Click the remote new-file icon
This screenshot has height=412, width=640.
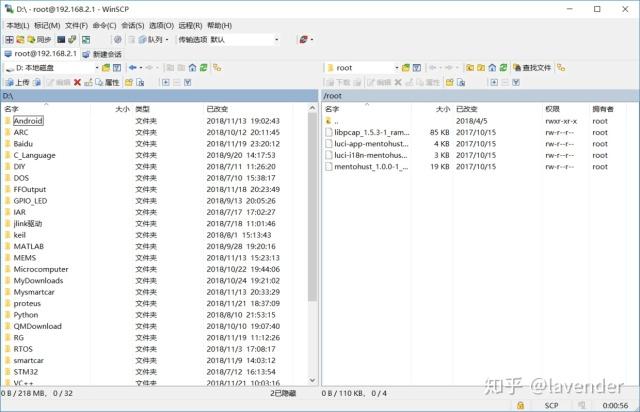coord(461,82)
